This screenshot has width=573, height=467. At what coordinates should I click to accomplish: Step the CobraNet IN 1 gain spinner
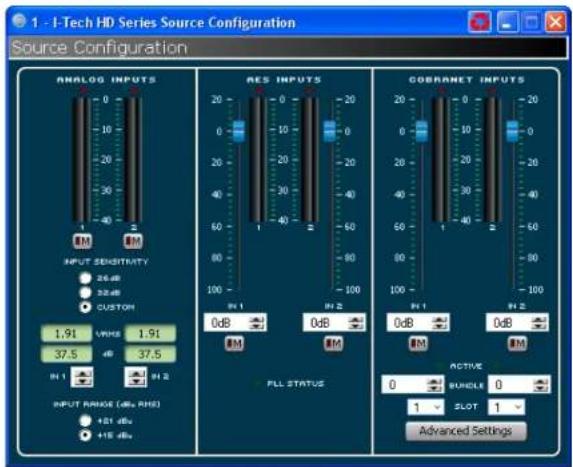[x=440, y=323]
